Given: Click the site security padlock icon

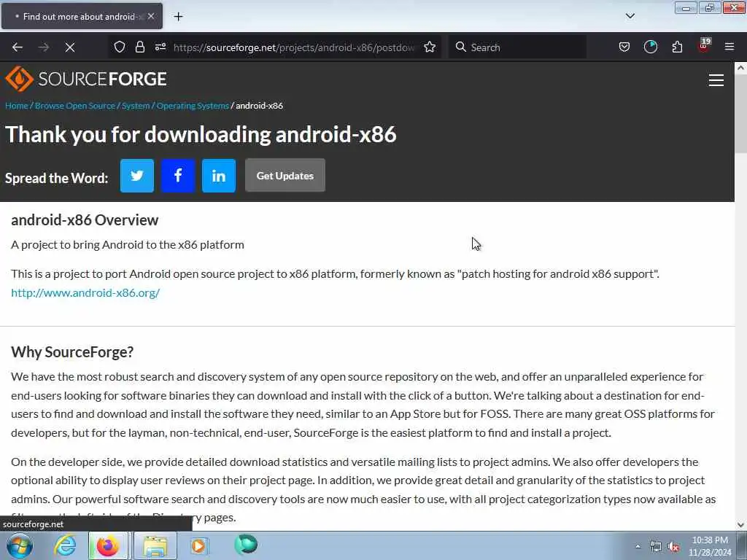Looking at the screenshot, I should [139, 47].
